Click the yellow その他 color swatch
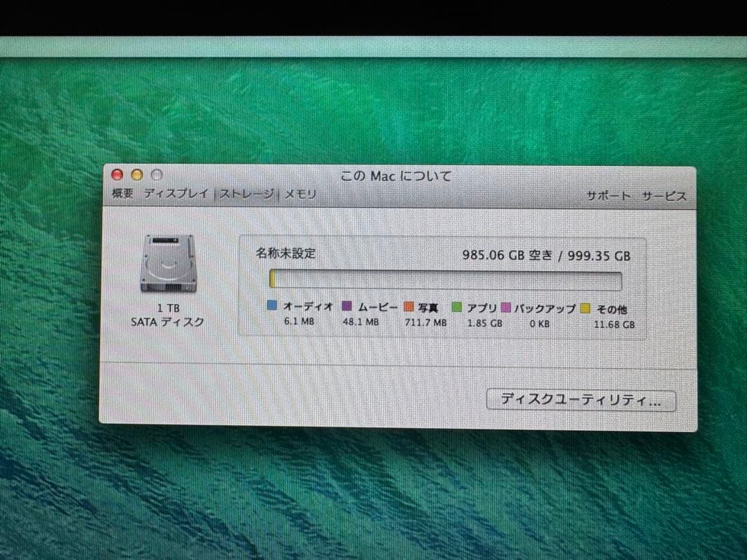The height and width of the screenshot is (560, 747). pos(586,308)
